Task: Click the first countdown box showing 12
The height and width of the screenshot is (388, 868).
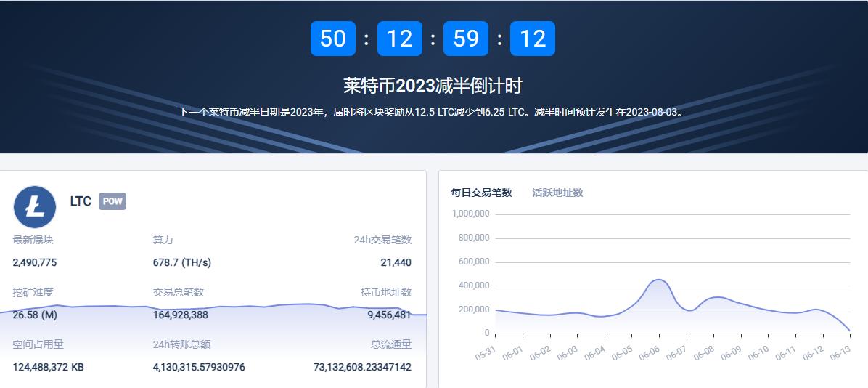Action: (x=400, y=39)
